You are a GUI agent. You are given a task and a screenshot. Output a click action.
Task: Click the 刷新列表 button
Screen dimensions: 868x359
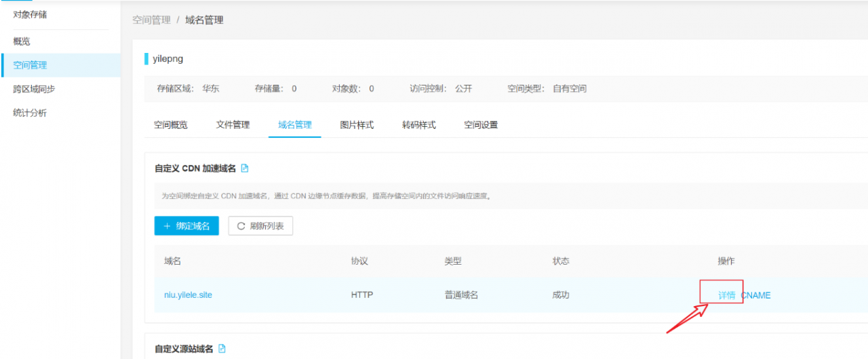pyautogui.click(x=260, y=226)
